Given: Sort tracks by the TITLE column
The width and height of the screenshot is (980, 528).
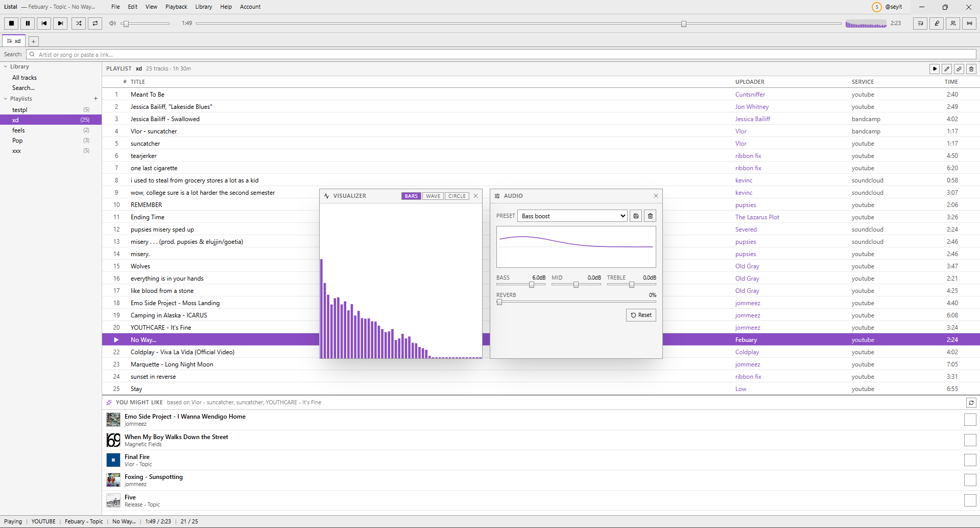Looking at the screenshot, I should (138, 82).
